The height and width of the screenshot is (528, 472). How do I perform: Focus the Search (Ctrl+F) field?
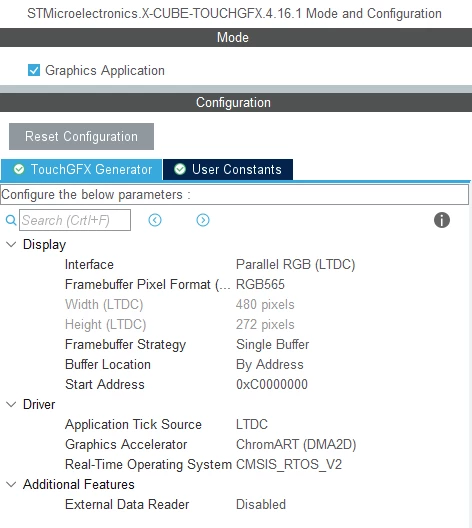[75, 220]
